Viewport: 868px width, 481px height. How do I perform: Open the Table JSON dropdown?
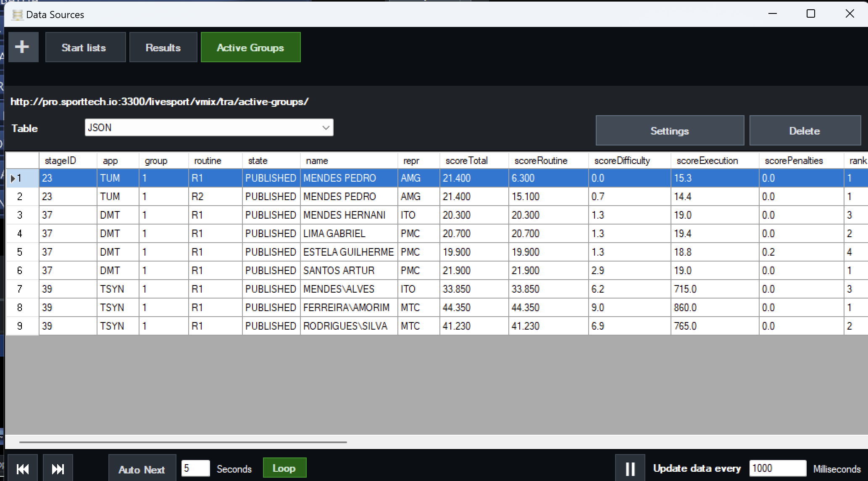click(209, 127)
